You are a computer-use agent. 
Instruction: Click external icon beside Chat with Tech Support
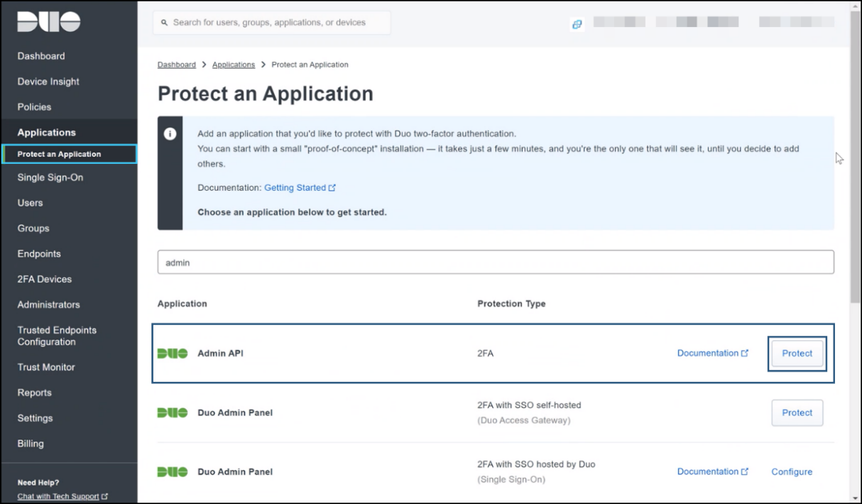coord(105,497)
